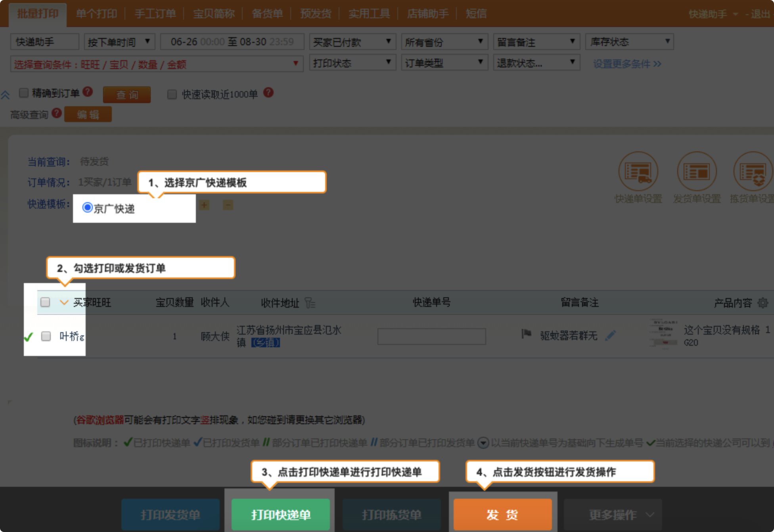Expand the 选择查询条件 dropdown

click(x=157, y=63)
